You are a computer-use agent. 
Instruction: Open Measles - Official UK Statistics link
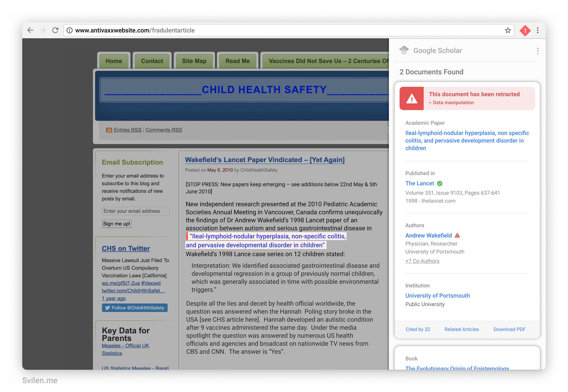click(125, 349)
